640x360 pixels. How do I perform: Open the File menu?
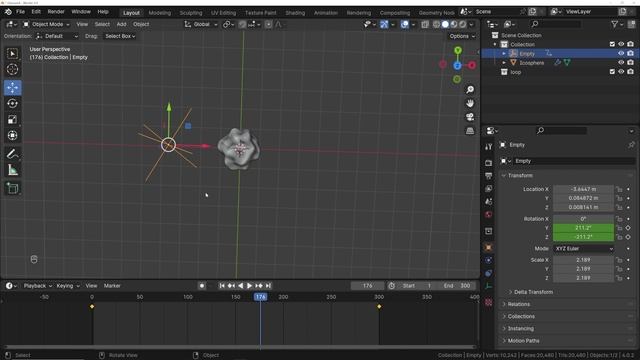[20, 12]
